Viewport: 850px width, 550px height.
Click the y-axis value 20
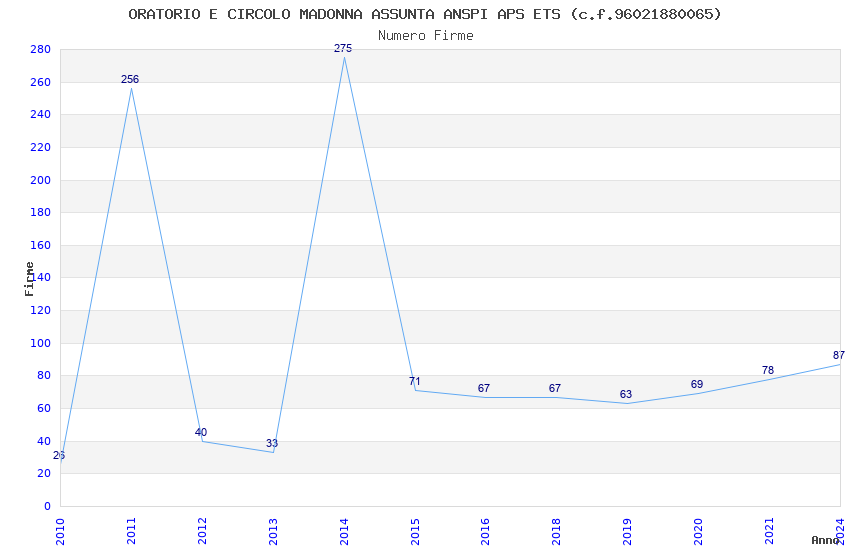(44, 474)
